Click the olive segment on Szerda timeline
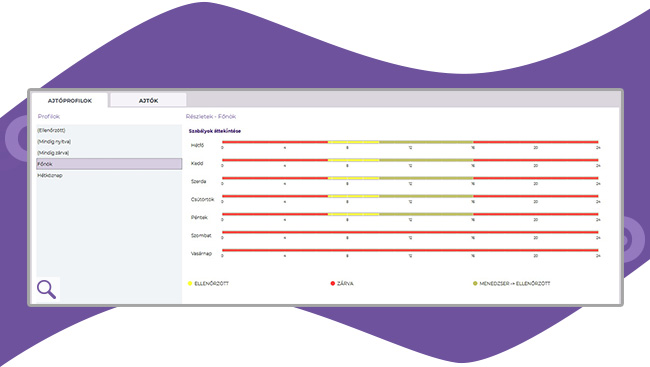 pyautogui.click(x=426, y=178)
